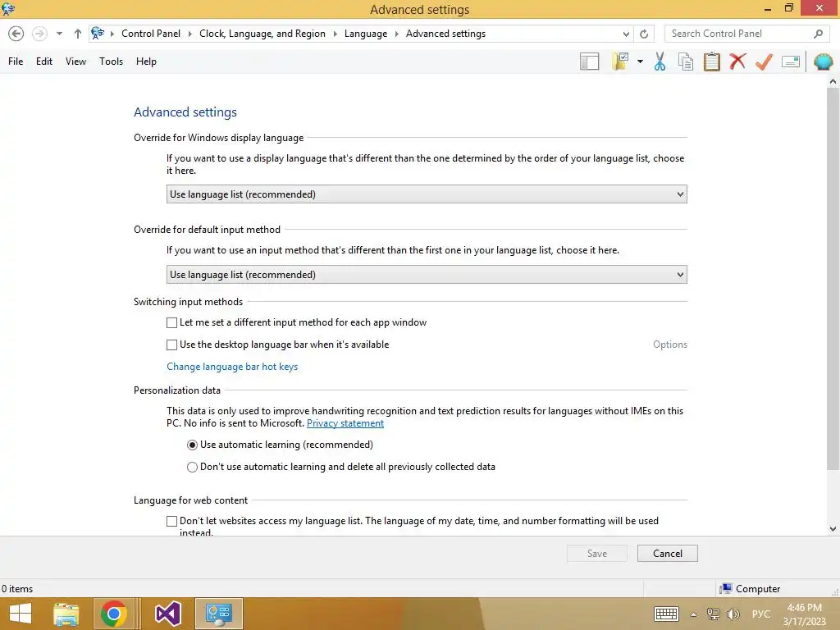Viewport: 840px width, 630px height.
Task: Click the Control Panel taskbar icon
Action: 218,614
